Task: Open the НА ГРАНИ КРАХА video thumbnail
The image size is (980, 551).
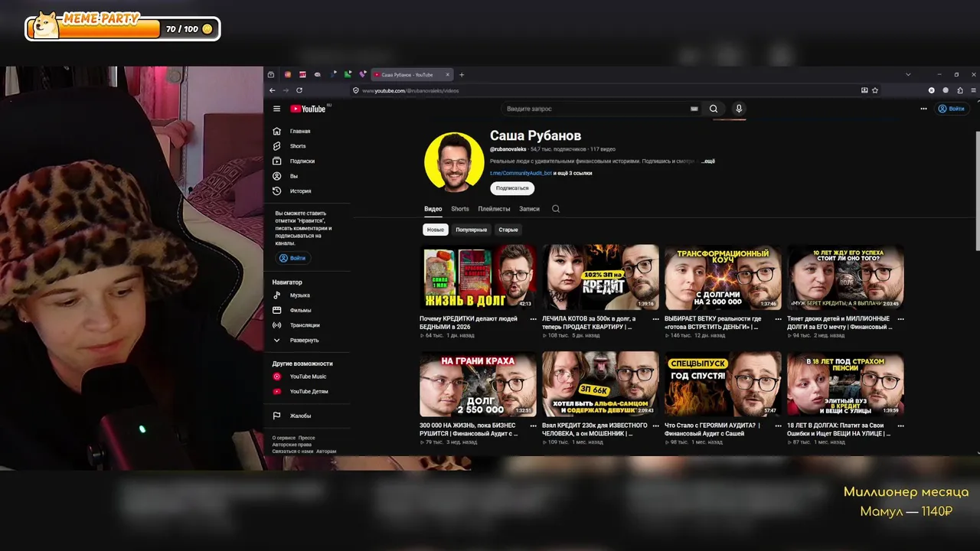Action: click(478, 383)
